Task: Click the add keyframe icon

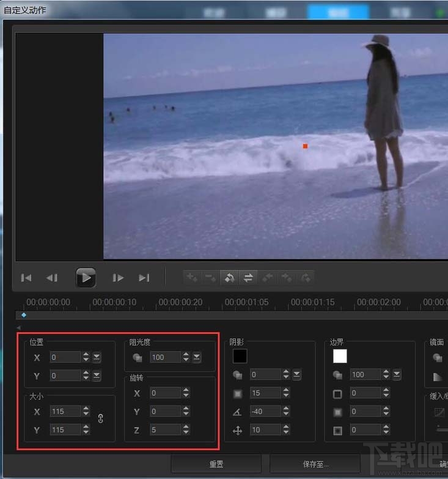Action: [x=192, y=278]
